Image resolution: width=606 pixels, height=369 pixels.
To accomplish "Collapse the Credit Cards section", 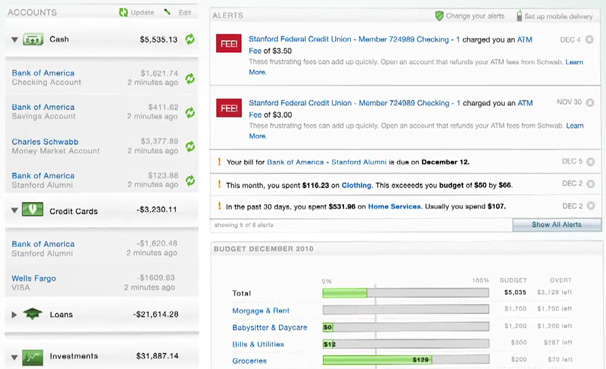I will pyautogui.click(x=15, y=211).
